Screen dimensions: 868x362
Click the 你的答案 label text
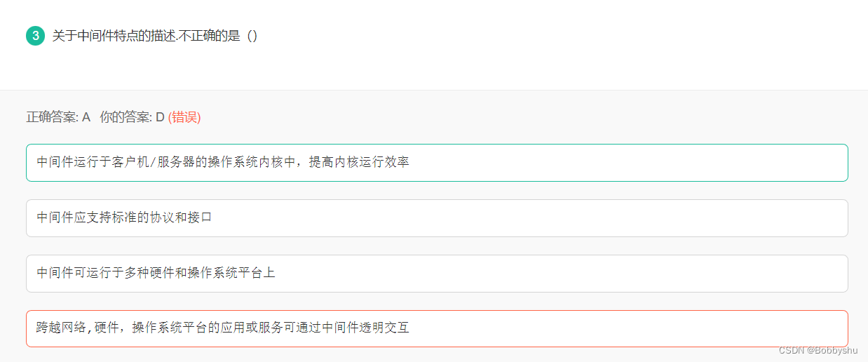[x=126, y=118]
